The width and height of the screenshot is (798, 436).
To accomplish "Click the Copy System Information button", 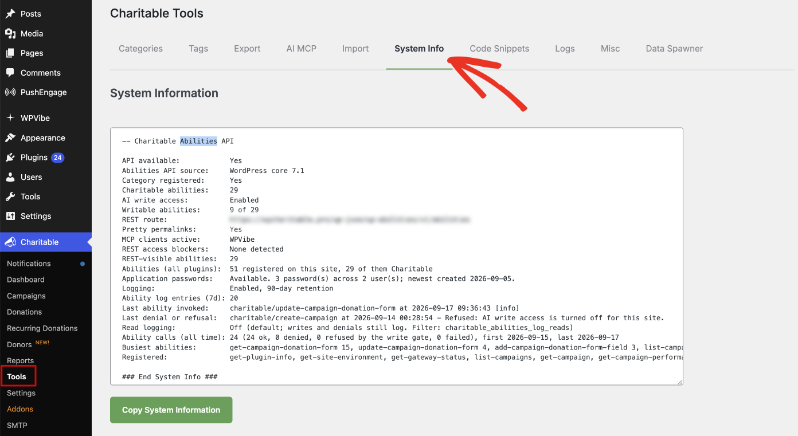I will tap(171, 410).
